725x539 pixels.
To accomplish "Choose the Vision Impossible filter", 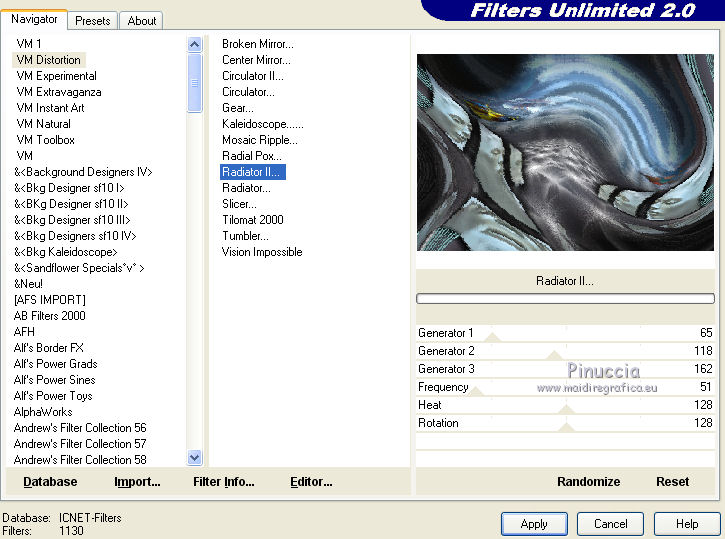I will (262, 252).
